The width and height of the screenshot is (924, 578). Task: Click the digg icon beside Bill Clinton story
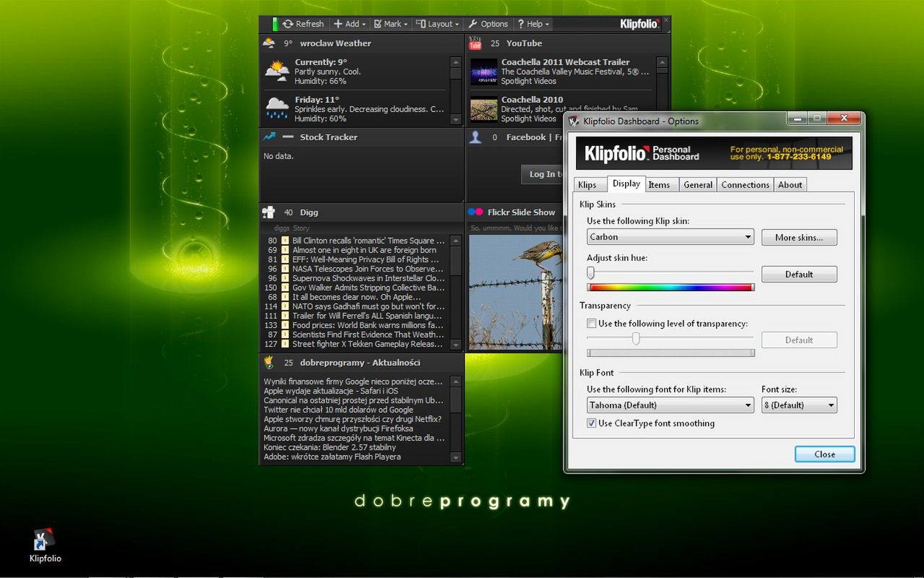(x=285, y=241)
